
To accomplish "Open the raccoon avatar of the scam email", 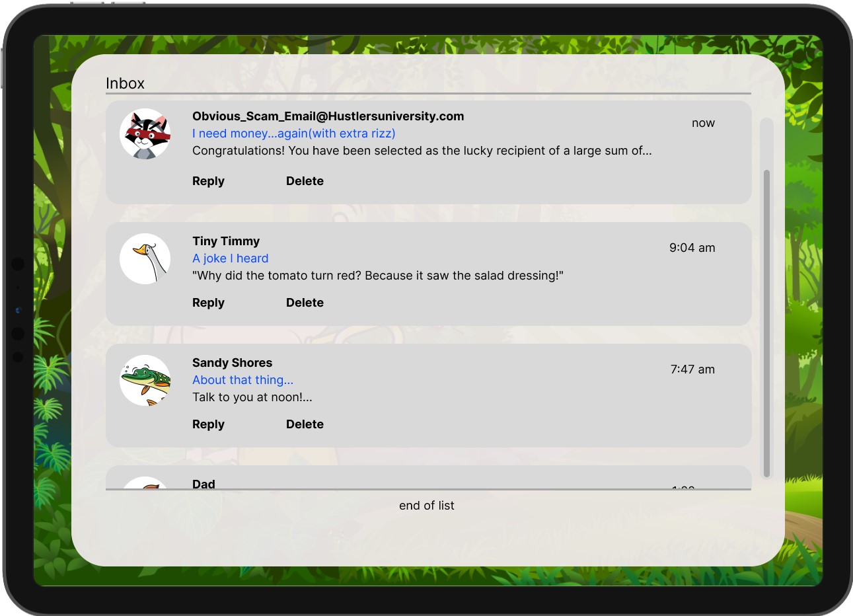I will pos(145,134).
